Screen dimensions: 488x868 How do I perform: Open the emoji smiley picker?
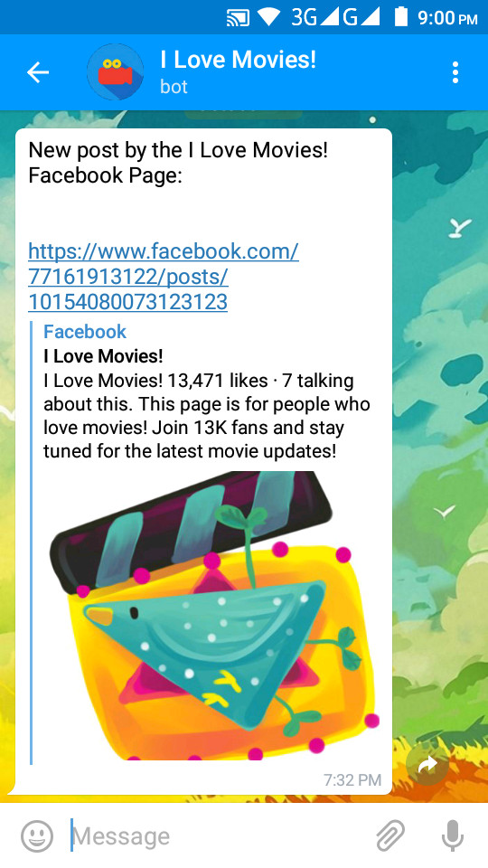(x=37, y=835)
